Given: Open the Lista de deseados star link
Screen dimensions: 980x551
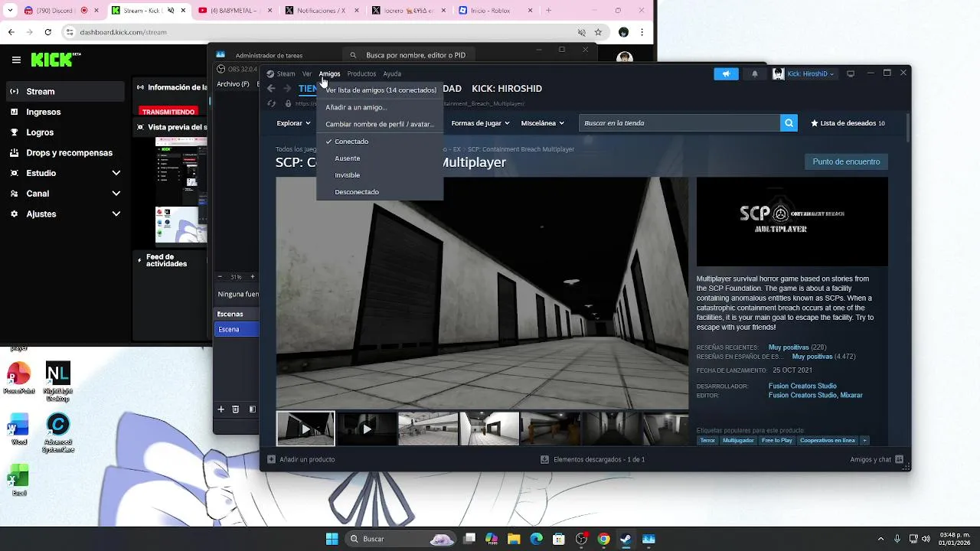Looking at the screenshot, I should click(848, 122).
